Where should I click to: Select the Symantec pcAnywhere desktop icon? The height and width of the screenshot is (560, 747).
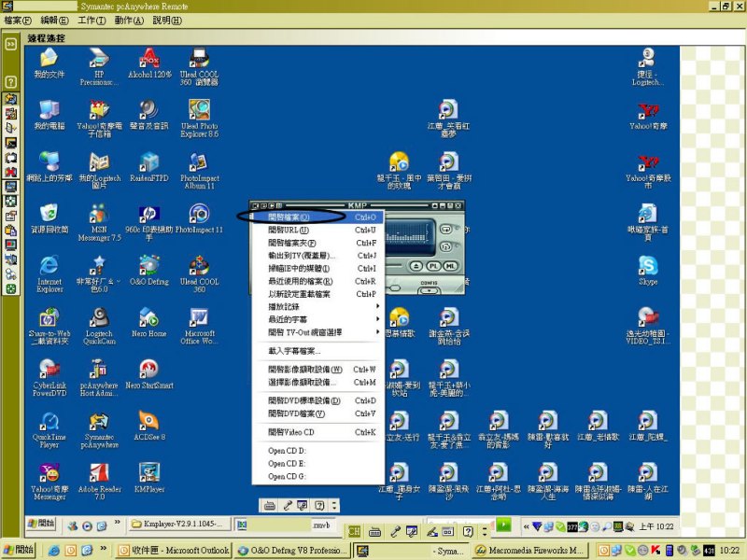coord(99,429)
